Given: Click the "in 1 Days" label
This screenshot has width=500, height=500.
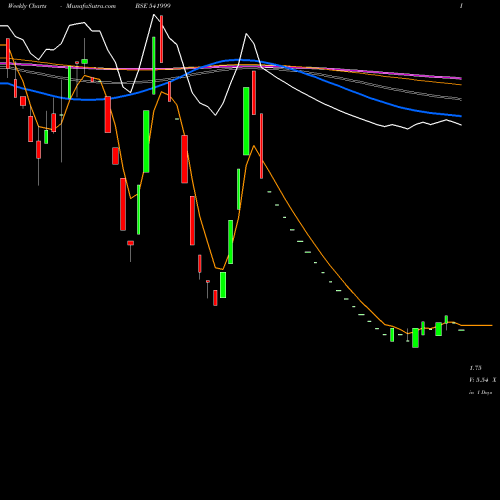Looking at the screenshot, I should 481,393.
